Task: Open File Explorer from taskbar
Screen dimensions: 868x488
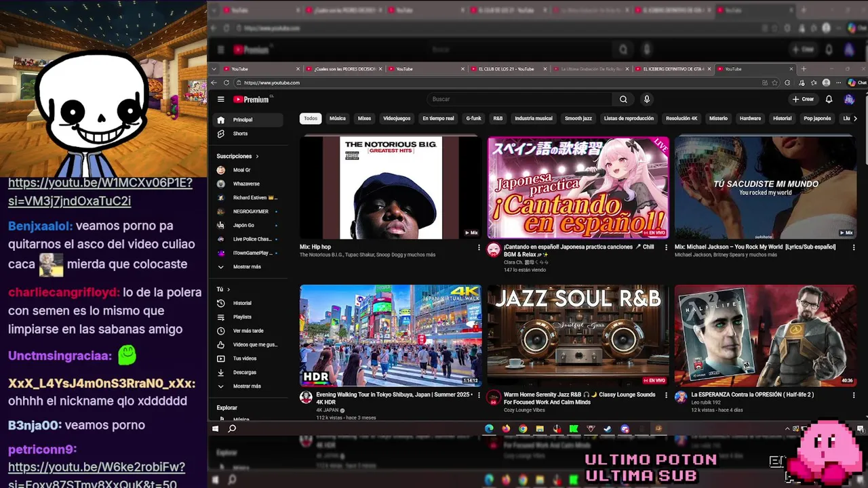Action: tap(540, 428)
